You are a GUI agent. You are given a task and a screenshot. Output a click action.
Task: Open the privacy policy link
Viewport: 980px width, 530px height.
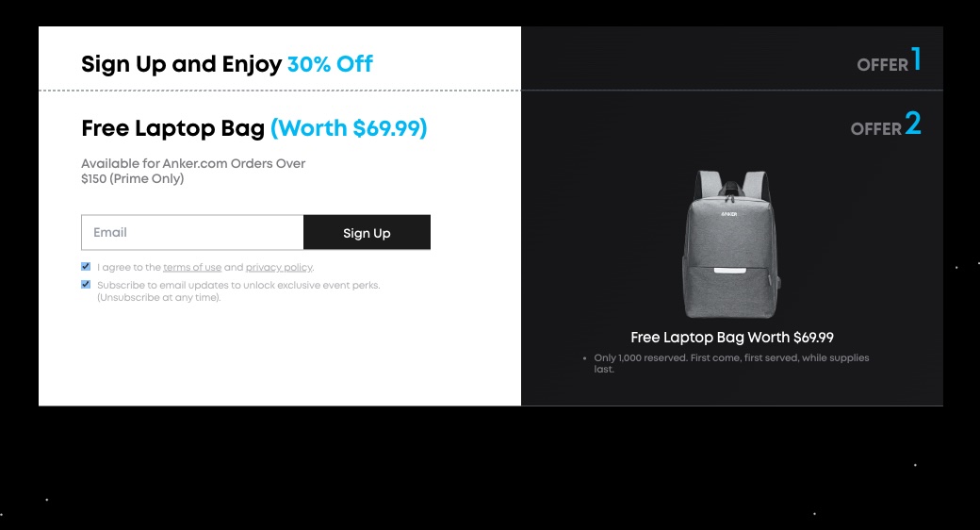tap(279, 267)
